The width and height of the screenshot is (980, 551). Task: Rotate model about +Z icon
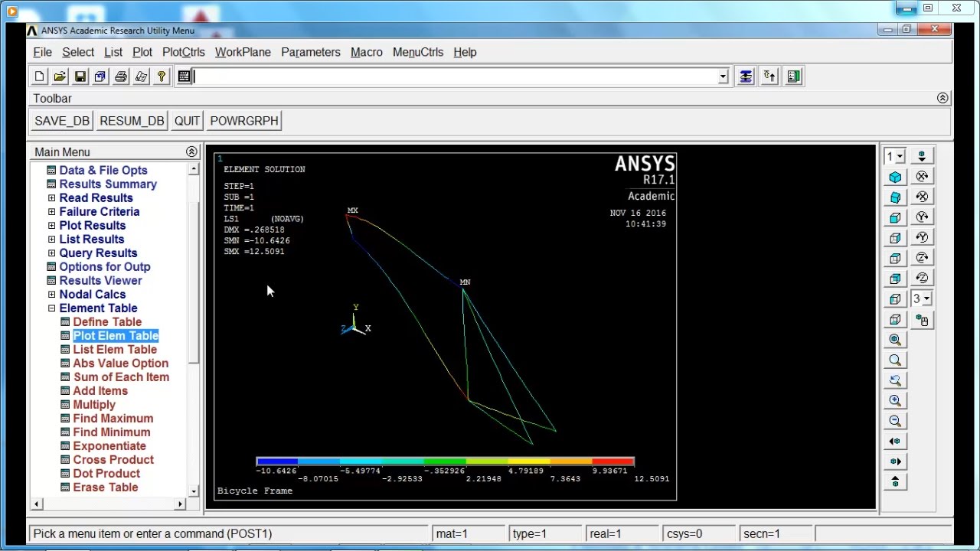pyautogui.click(x=922, y=259)
